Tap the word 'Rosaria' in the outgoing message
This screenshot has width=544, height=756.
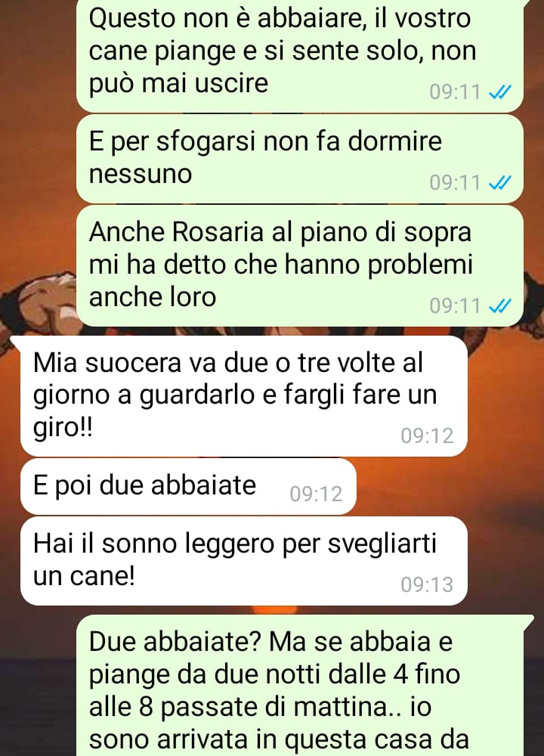(x=218, y=232)
